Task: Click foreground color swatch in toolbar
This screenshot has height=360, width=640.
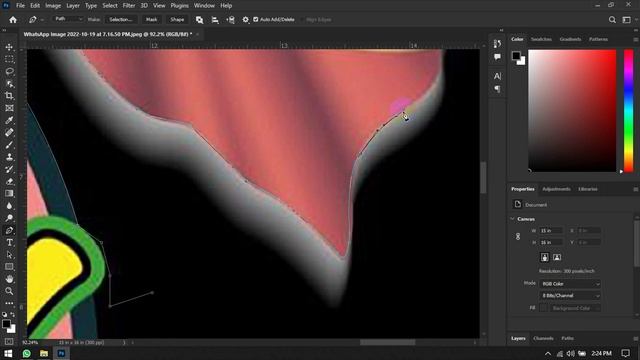Action: point(6,324)
